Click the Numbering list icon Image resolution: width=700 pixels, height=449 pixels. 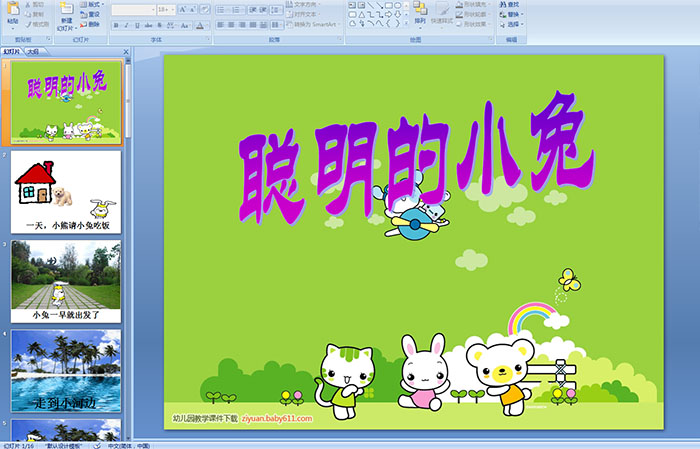238,10
